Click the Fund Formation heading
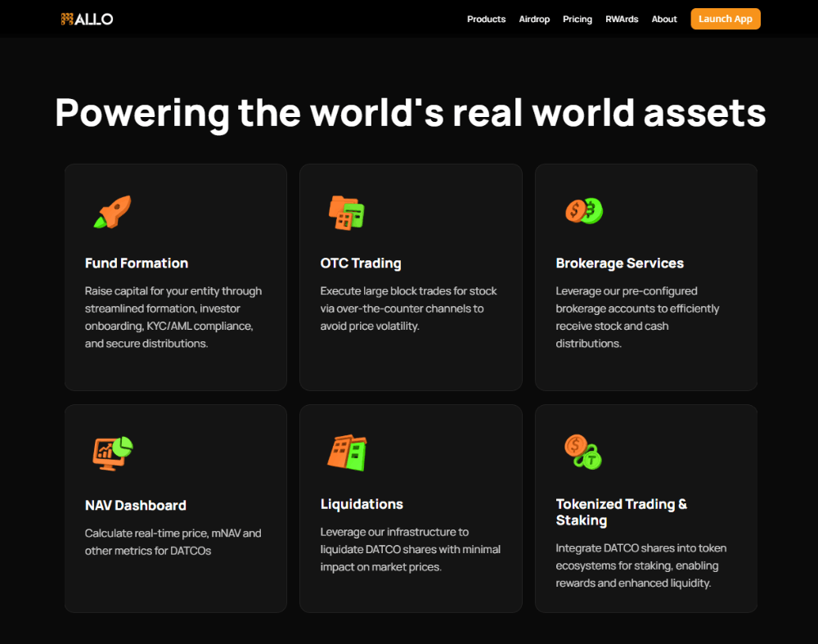Screen dimensions: 818x644 click(x=136, y=263)
